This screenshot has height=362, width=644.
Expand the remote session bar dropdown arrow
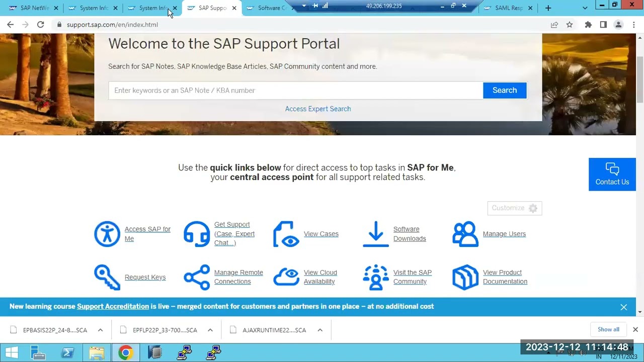(x=304, y=6)
